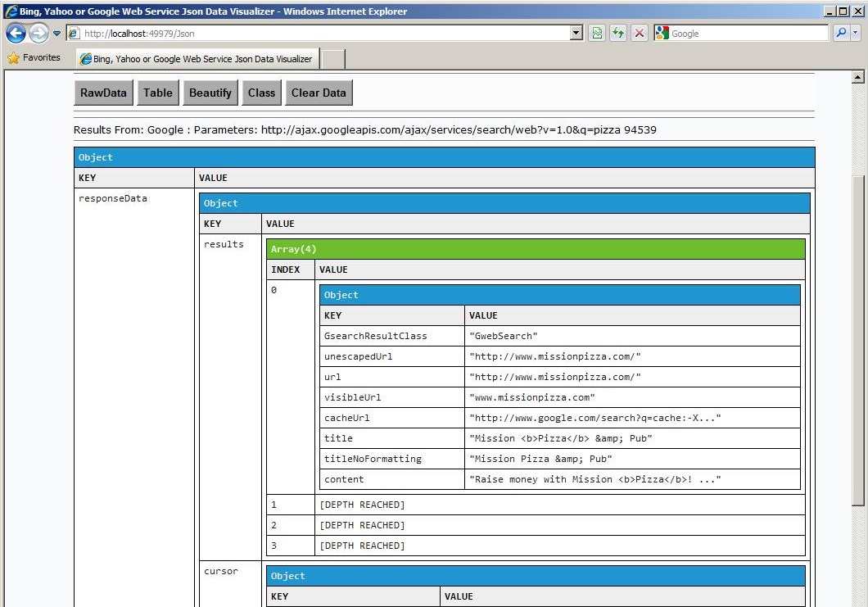Open Favorites star button

[34, 57]
